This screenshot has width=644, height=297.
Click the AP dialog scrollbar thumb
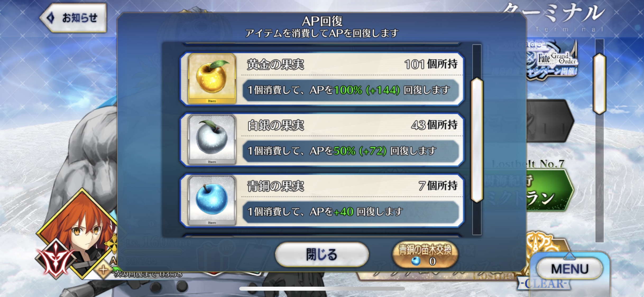coord(477,140)
